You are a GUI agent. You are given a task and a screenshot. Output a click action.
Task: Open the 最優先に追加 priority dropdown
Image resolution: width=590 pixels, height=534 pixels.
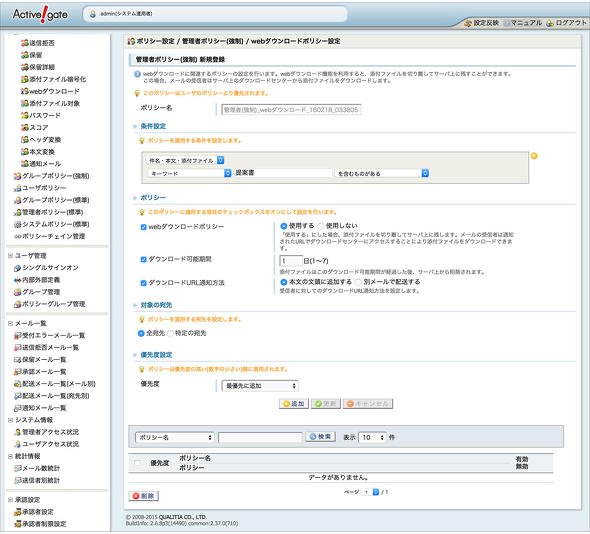point(260,386)
